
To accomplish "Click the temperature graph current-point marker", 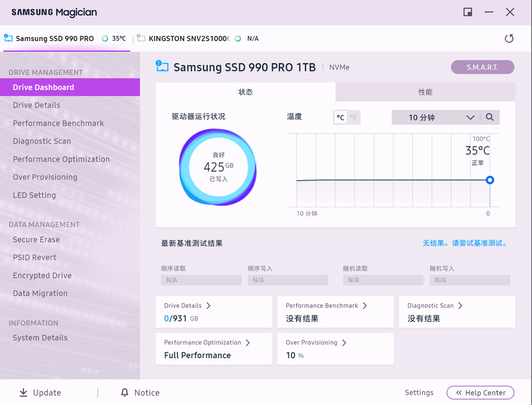I will (490, 180).
